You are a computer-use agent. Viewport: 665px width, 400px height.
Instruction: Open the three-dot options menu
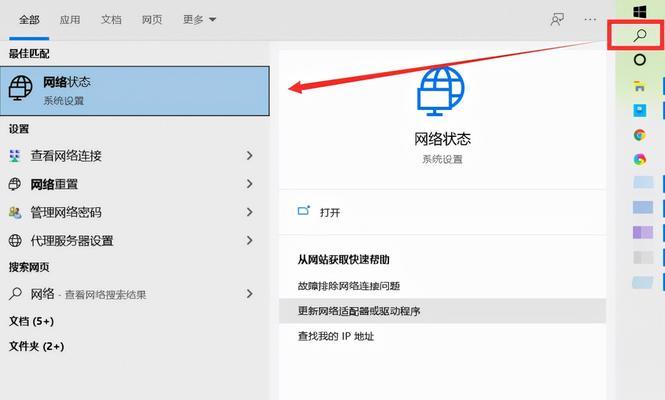(x=590, y=20)
